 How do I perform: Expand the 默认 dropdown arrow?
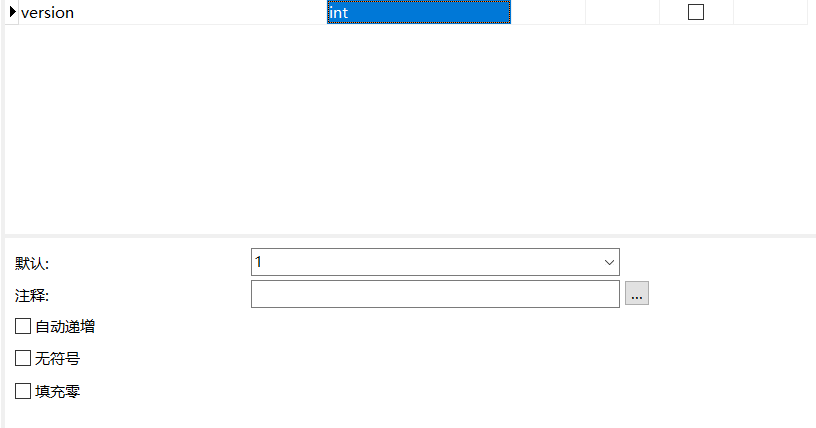(x=609, y=262)
